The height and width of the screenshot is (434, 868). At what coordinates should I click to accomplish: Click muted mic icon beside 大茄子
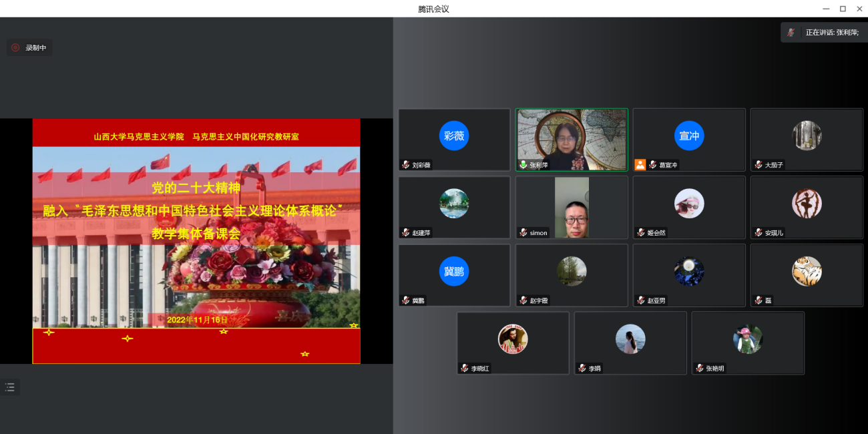click(x=758, y=164)
